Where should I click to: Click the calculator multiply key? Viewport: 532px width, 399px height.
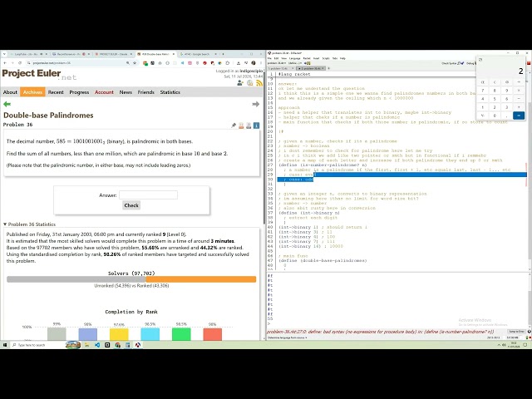coord(519,91)
